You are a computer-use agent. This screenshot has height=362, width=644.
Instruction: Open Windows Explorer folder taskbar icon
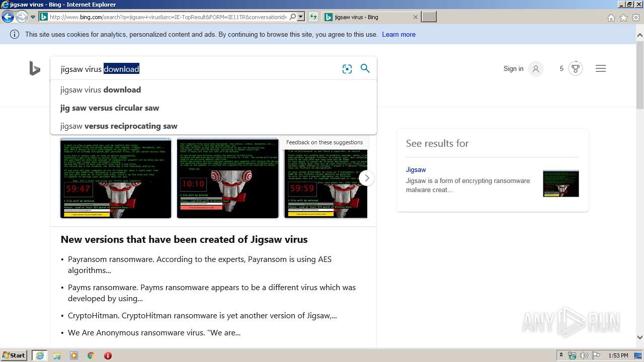pyautogui.click(x=57, y=355)
